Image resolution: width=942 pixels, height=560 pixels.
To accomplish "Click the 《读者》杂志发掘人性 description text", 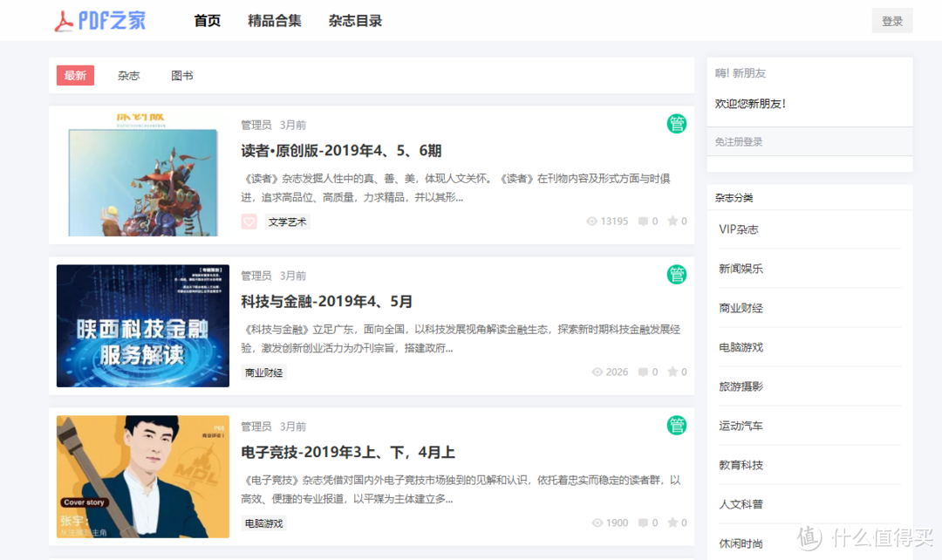I will coord(456,188).
